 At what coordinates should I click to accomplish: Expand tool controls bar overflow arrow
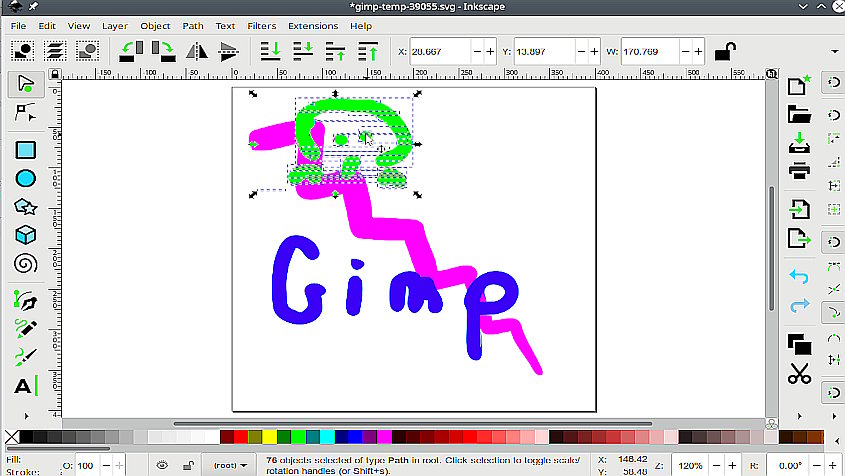coord(835,52)
